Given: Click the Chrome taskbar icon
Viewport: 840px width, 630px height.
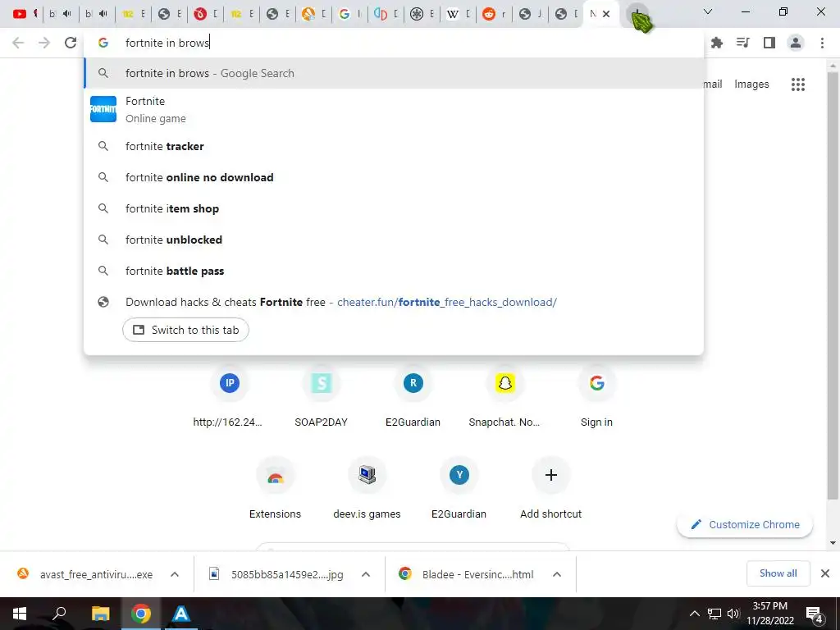Looking at the screenshot, I should pos(141,614).
